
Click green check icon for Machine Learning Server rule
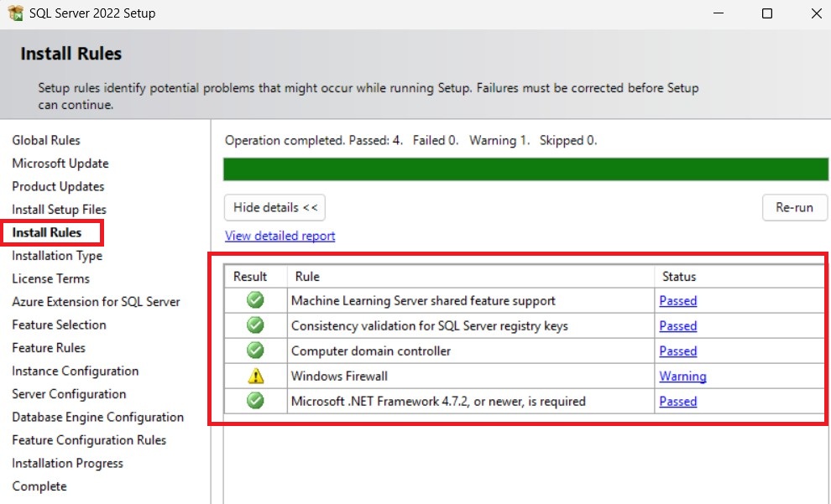tap(256, 300)
